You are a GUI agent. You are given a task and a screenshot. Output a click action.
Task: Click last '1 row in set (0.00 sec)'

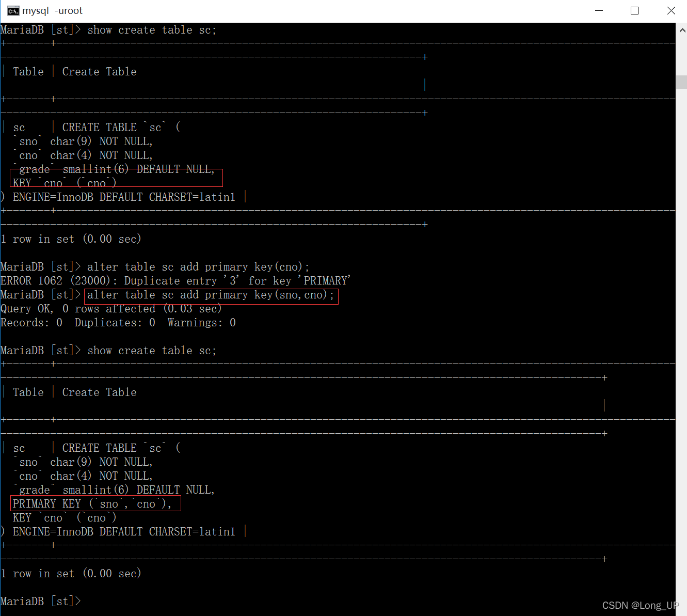coord(71,574)
